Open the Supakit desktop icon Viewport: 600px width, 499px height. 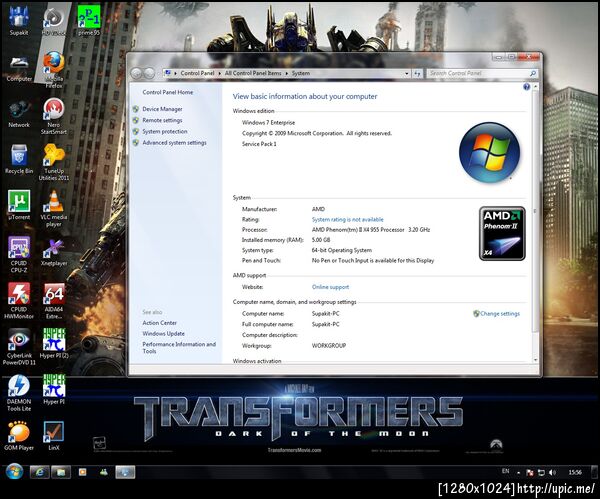(19, 21)
